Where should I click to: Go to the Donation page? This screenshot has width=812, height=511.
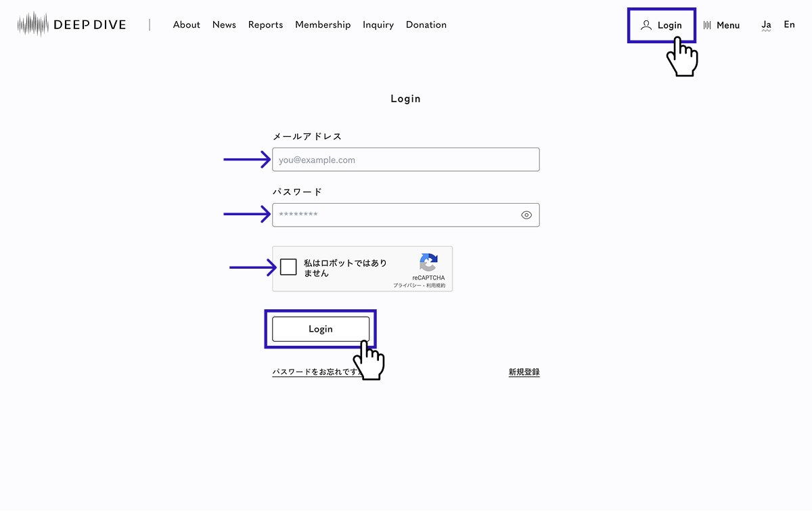426,24
